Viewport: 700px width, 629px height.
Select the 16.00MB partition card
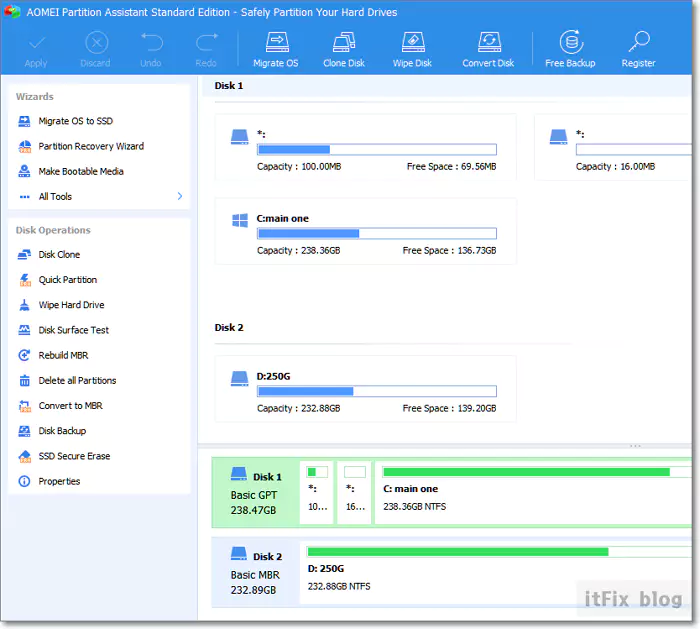click(613, 147)
